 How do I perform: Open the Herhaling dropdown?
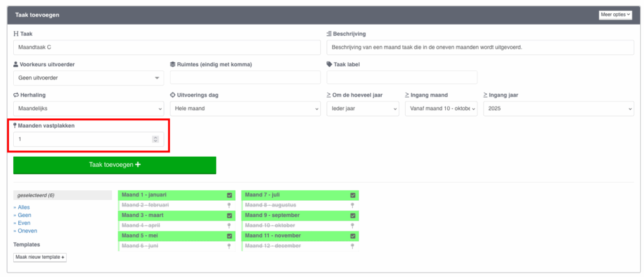[x=88, y=109]
